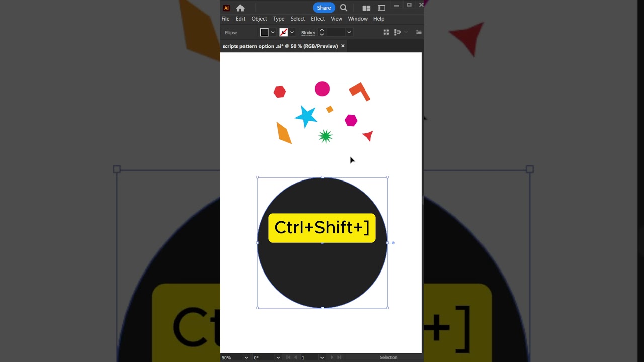Open the File menu

point(225,19)
